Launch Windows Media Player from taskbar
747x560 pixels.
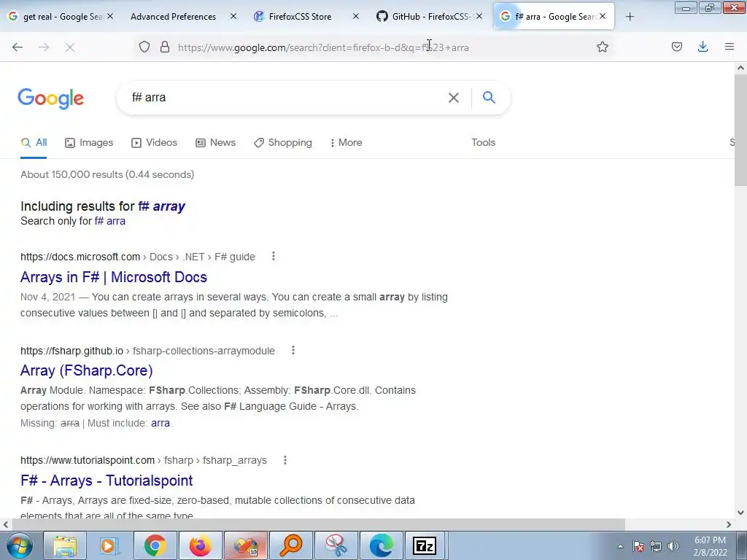tap(109, 545)
